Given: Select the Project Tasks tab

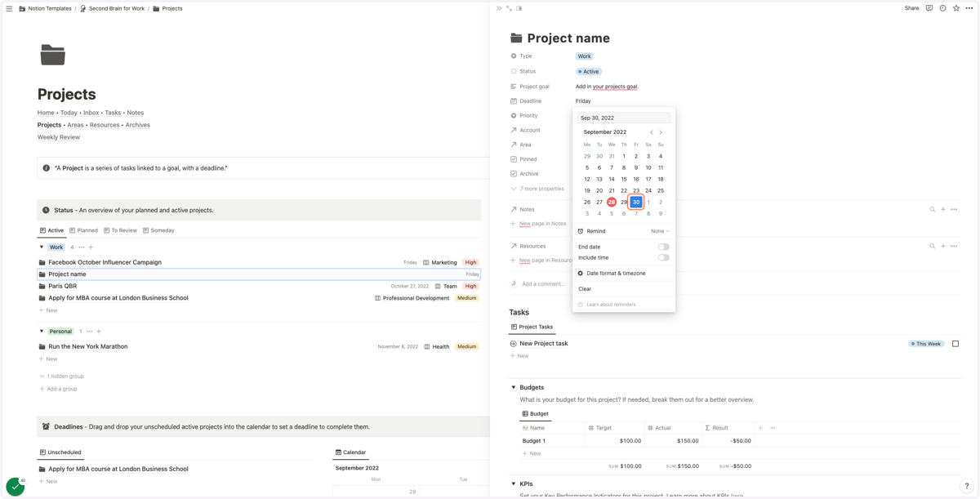Looking at the screenshot, I should [x=532, y=327].
